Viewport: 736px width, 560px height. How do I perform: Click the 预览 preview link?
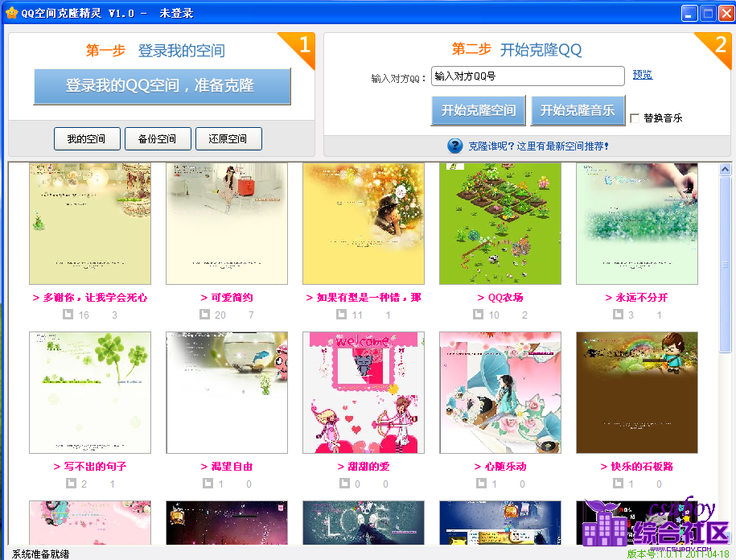pyautogui.click(x=642, y=75)
